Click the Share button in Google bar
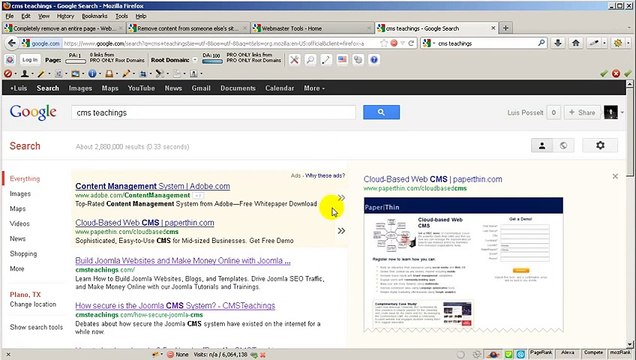The image size is (636, 360). pos(582,112)
